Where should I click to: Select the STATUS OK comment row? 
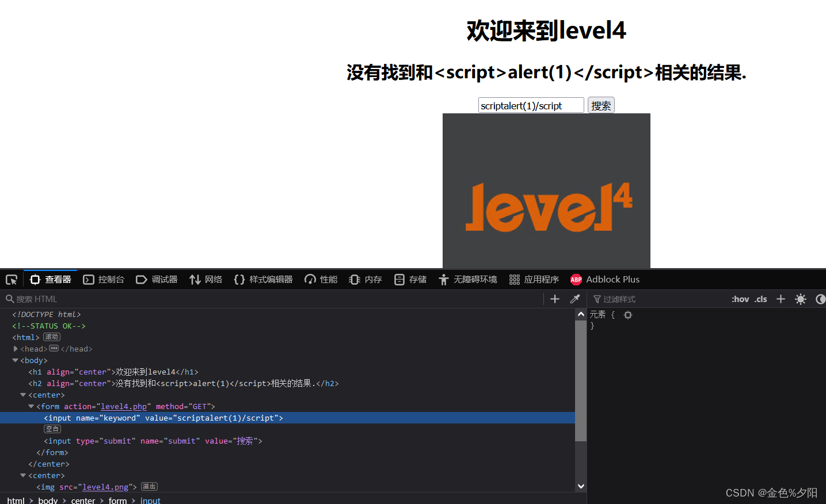(x=287, y=326)
